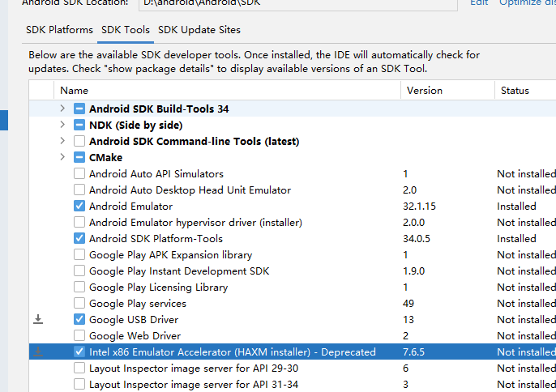Uncheck Android Emulator checkbox

(79, 206)
